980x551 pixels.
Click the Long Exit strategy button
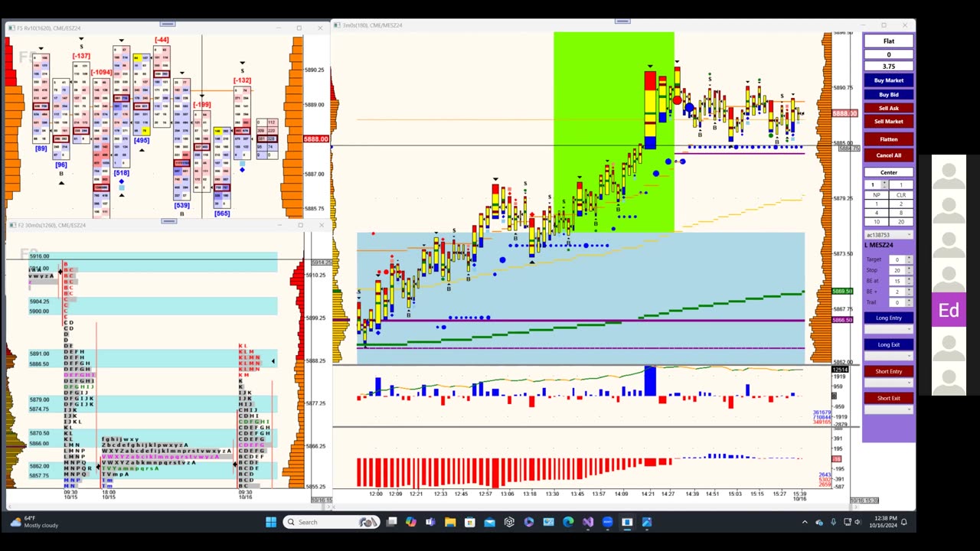(x=888, y=344)
